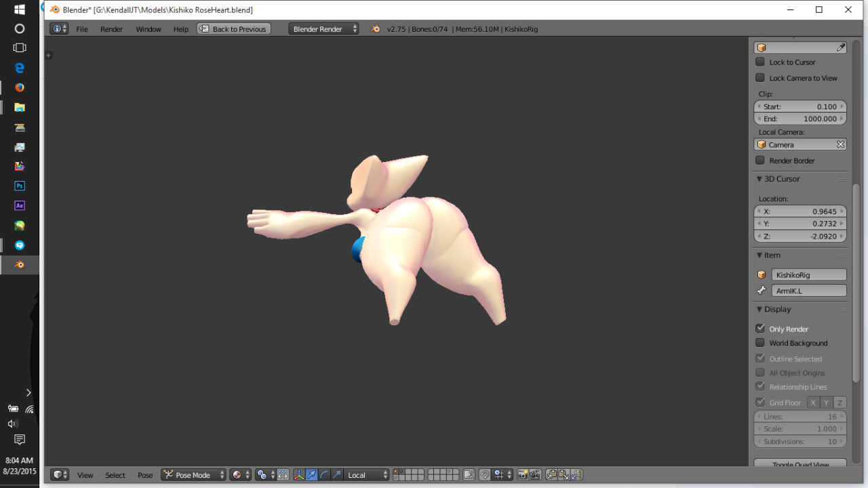Toggle the 3D manipulator widget icon
The image size is (868, 488).
pos(299,475)
